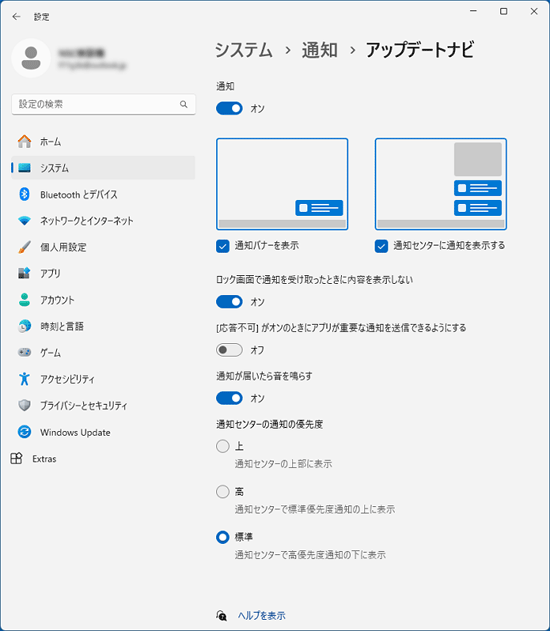Click the システム monitor icon
This screenshot has width=550, height=631.
tap(25, 168)
